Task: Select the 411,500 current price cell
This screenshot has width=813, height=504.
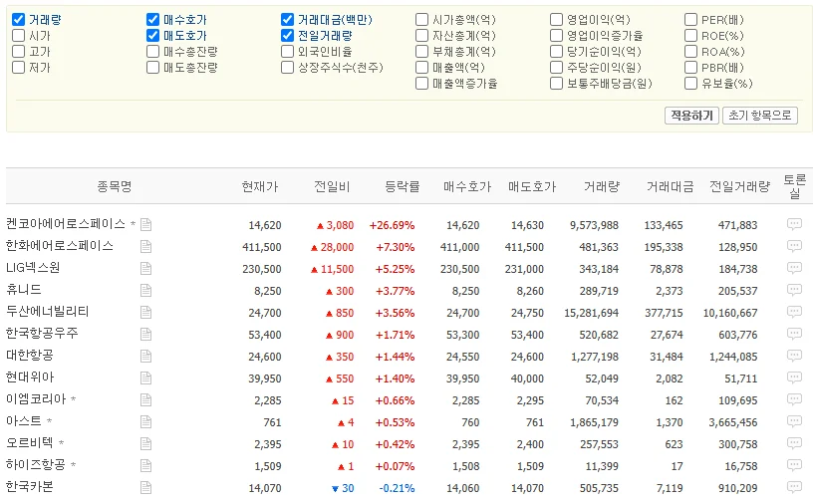Action: [x=262, y=247]
